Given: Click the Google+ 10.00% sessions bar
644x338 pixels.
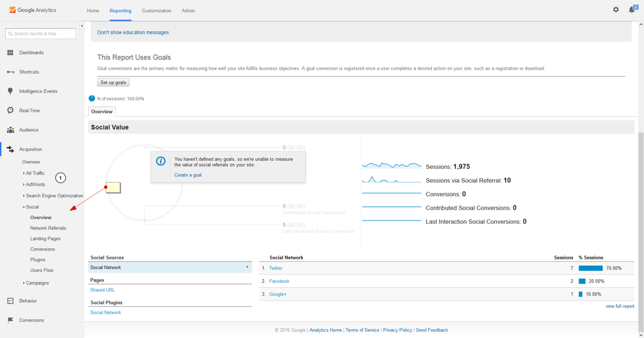Looking at the screenshot, I should [x=580, y=294].
